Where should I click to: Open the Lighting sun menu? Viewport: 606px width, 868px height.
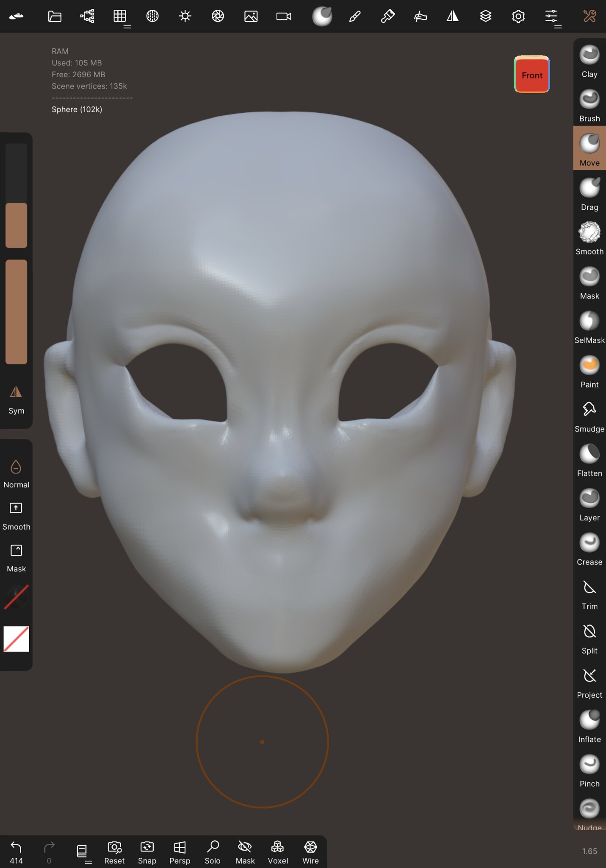pos(185,17)
